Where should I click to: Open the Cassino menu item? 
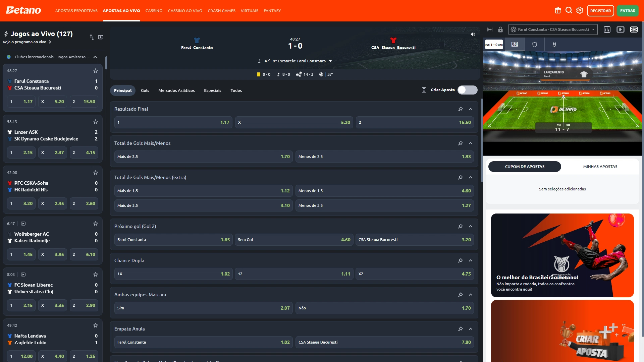click(x=154, y=11)
